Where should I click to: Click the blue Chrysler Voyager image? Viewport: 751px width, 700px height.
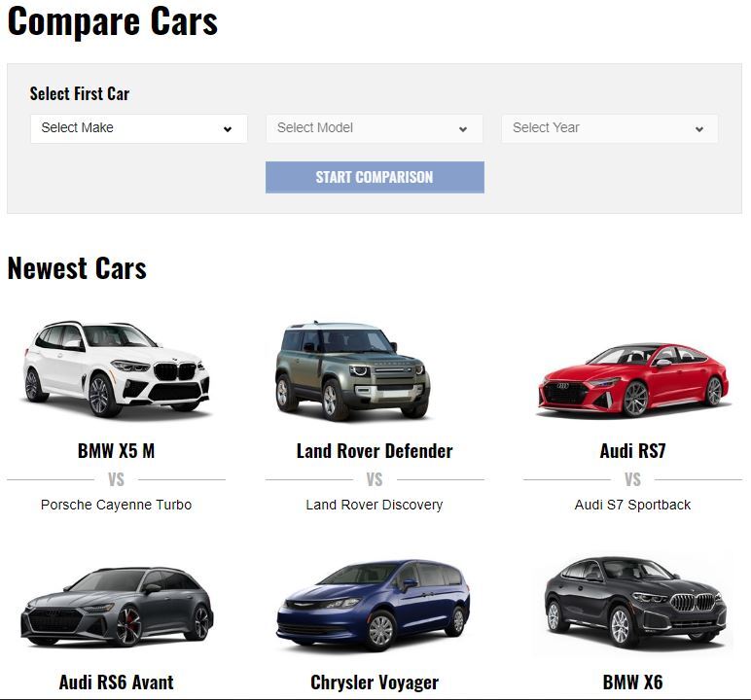[374, 605]
